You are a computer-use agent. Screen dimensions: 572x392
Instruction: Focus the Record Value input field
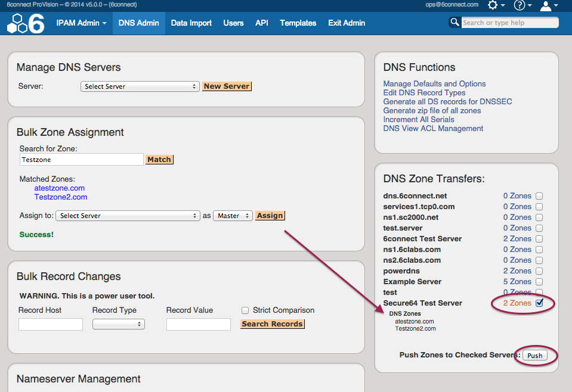(199, 324)
